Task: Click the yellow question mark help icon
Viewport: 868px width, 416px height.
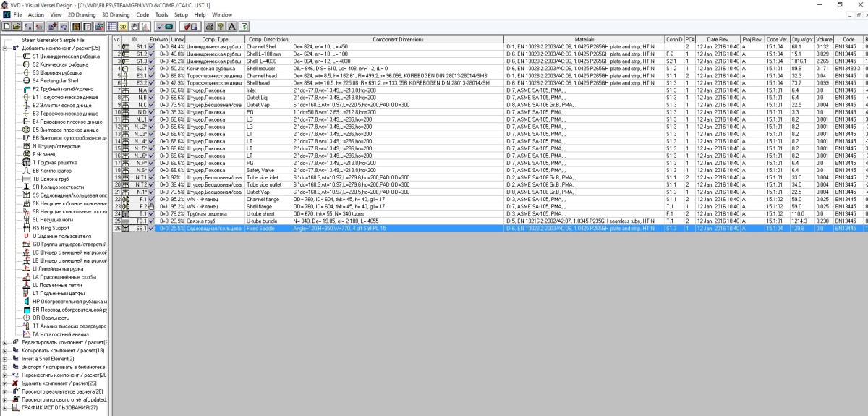Action: [x=222, y=26]
